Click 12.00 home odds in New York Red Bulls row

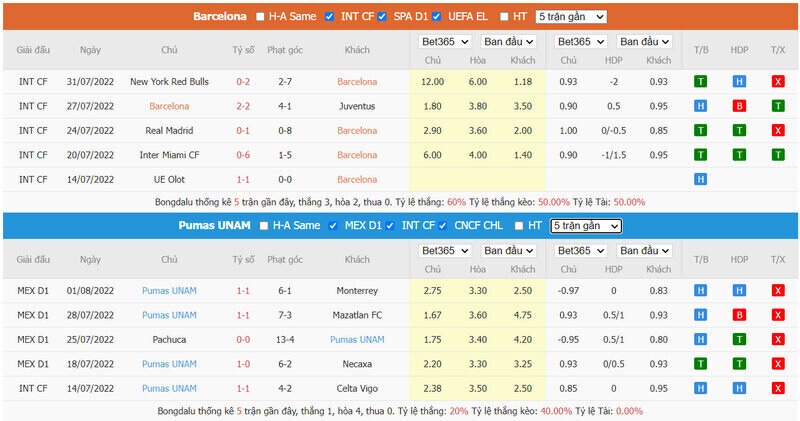433,82
